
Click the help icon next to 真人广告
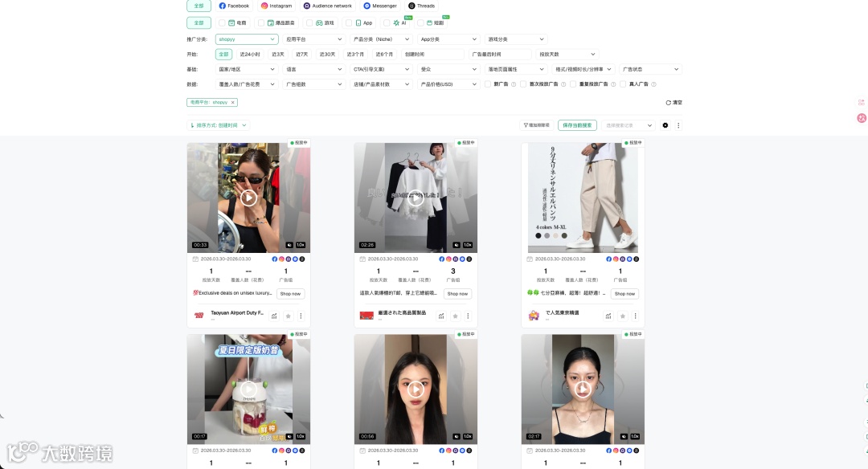653,84
